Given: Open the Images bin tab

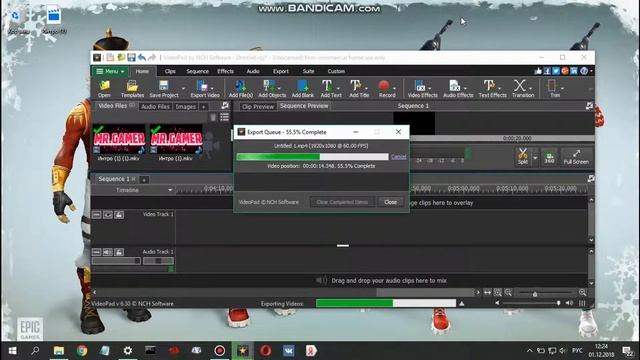Looking at the screenshot, I should [186, 107].
